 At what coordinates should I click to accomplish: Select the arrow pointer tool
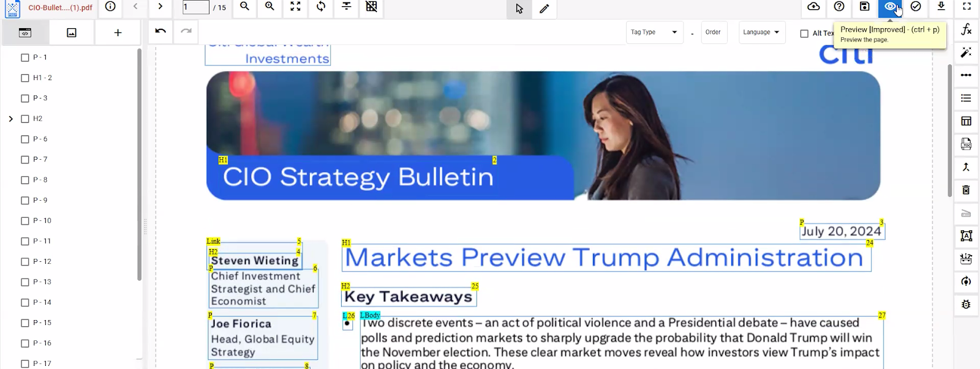click(519, 9)
